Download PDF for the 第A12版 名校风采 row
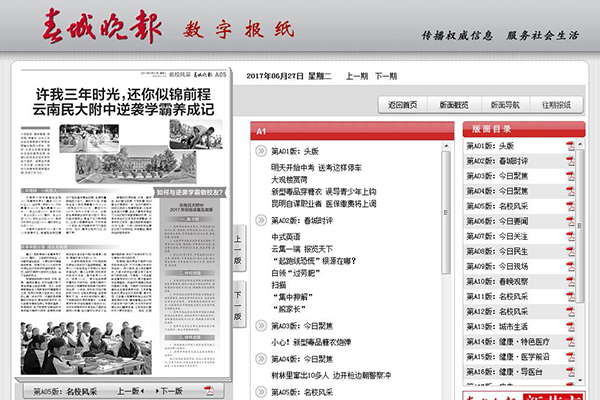This screenshot has height=400, width=600. (570, 312)
